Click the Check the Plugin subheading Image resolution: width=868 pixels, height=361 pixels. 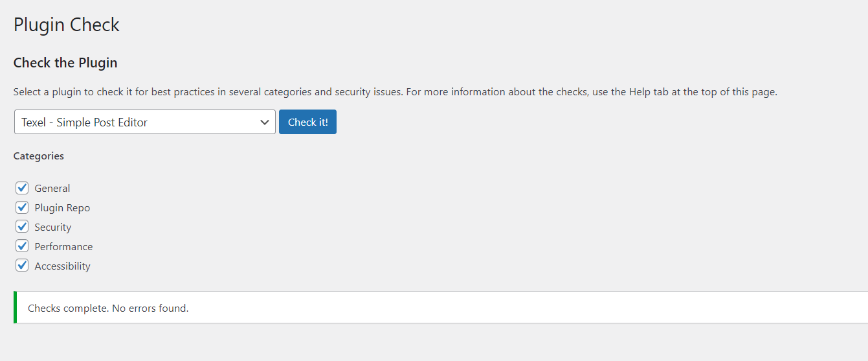click(65, 63)
